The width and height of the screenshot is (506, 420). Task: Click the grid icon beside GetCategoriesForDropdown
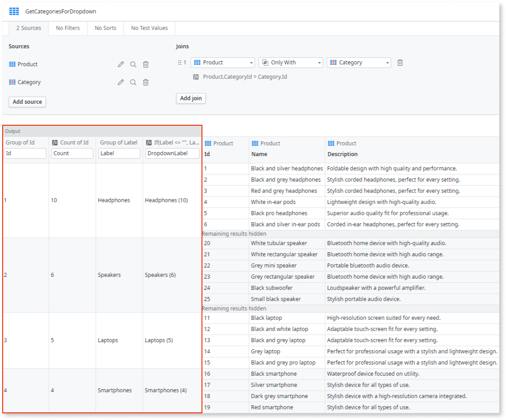pyautogui.click(x=13, y=11)
